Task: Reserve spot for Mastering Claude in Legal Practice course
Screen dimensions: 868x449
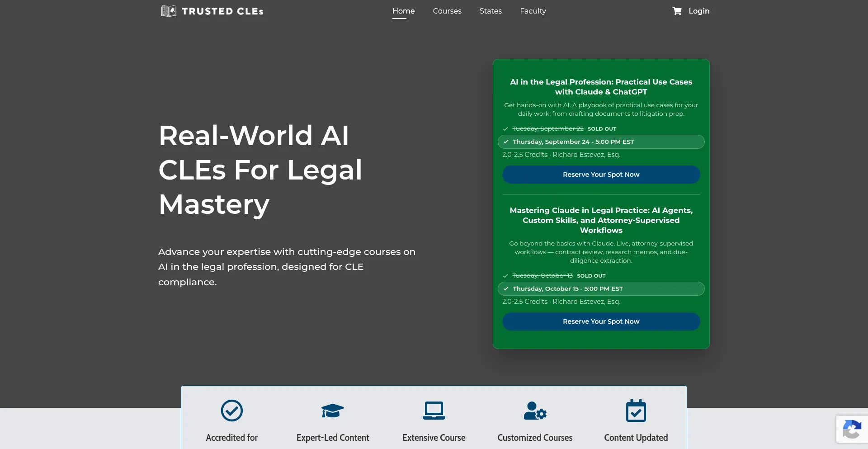Action: pyautogui.click(x=601, y=321)
